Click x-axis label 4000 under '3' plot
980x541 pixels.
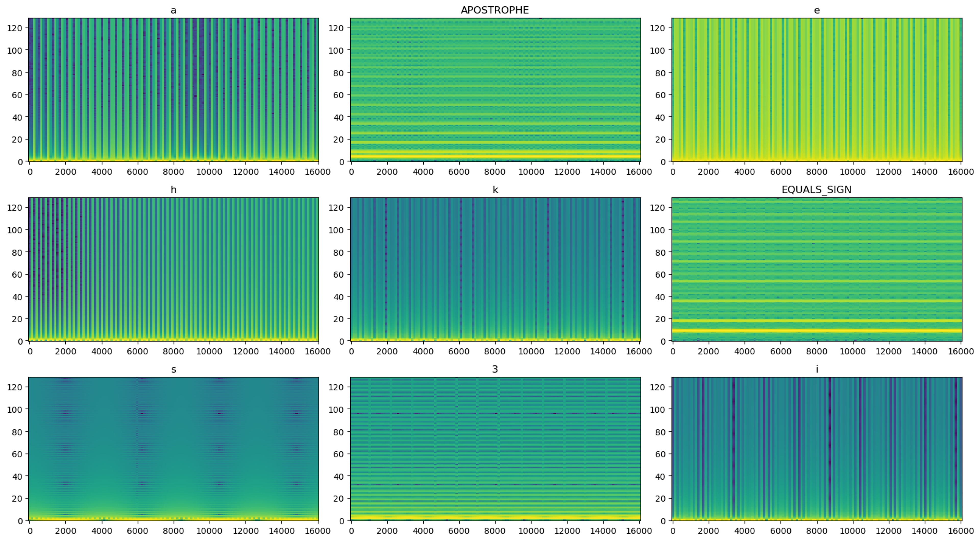tap(423, 531)
